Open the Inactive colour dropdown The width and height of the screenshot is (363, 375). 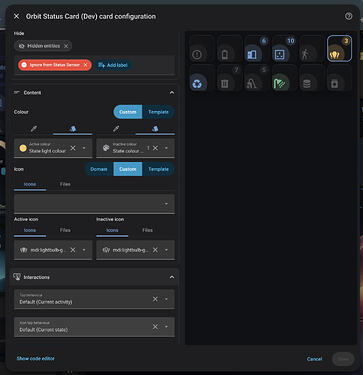pyautogui.click(x=166, y=148)
